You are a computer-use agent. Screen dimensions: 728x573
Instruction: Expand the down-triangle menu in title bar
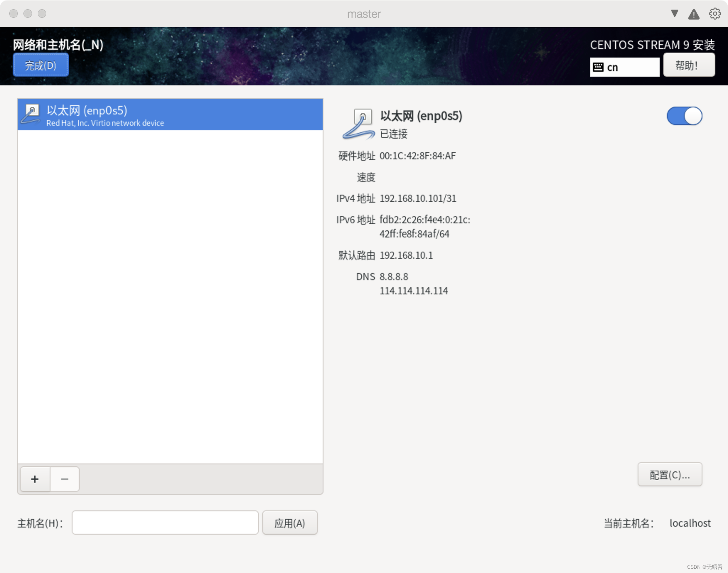(674, 14)
